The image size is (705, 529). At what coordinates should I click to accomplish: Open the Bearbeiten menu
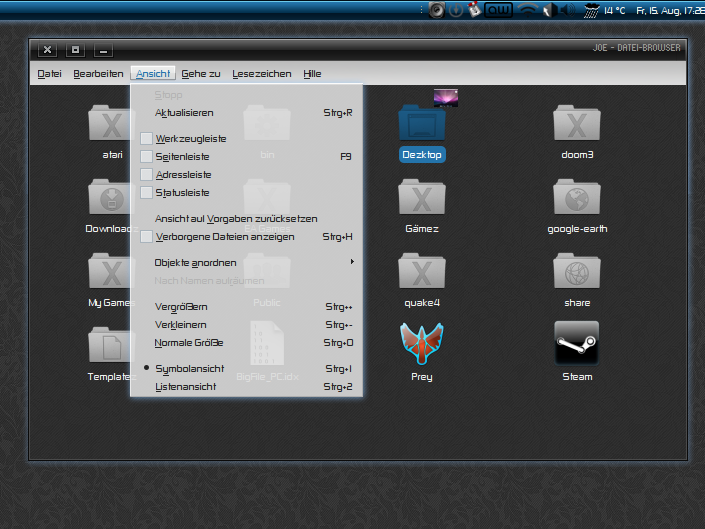(98, 74)
